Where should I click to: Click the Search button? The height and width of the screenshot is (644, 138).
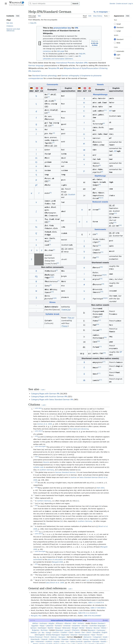click(75, 4)
